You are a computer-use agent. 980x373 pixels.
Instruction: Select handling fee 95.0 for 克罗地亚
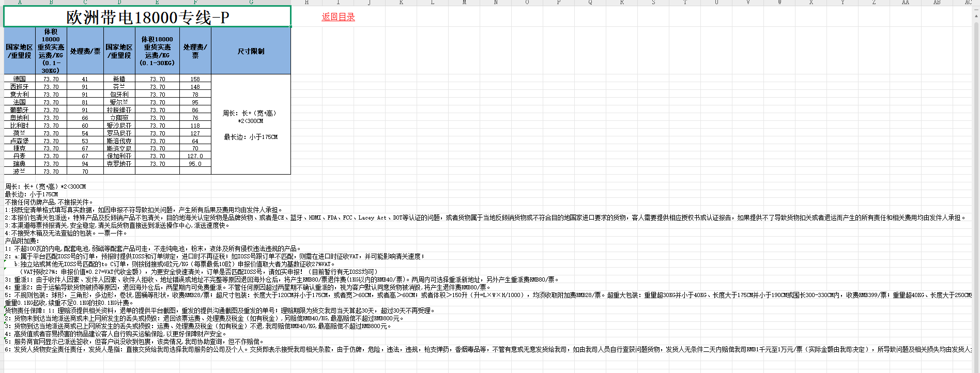click(x=195, y=164)
